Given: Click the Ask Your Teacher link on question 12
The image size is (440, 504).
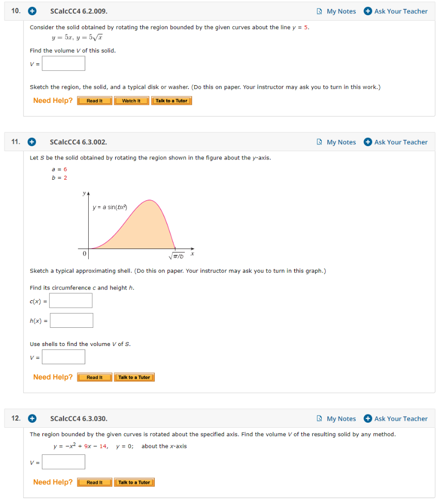Looking at the screenshot, I should coord(401,418).
